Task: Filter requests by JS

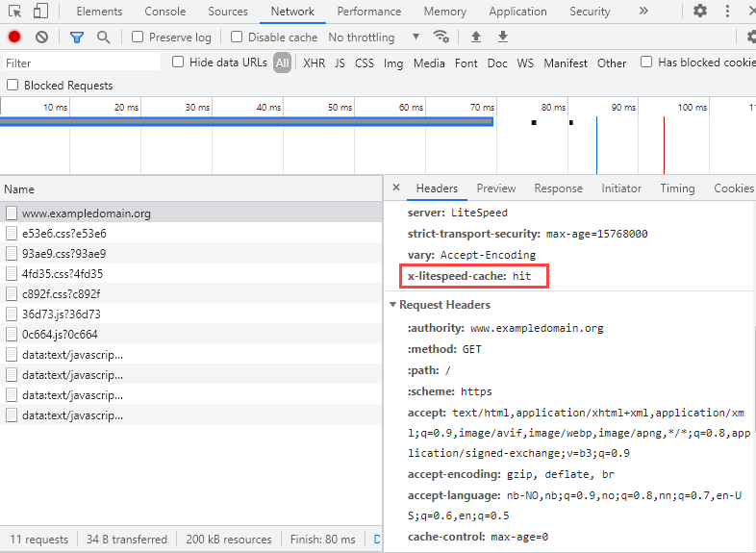Action: (340, 63)
